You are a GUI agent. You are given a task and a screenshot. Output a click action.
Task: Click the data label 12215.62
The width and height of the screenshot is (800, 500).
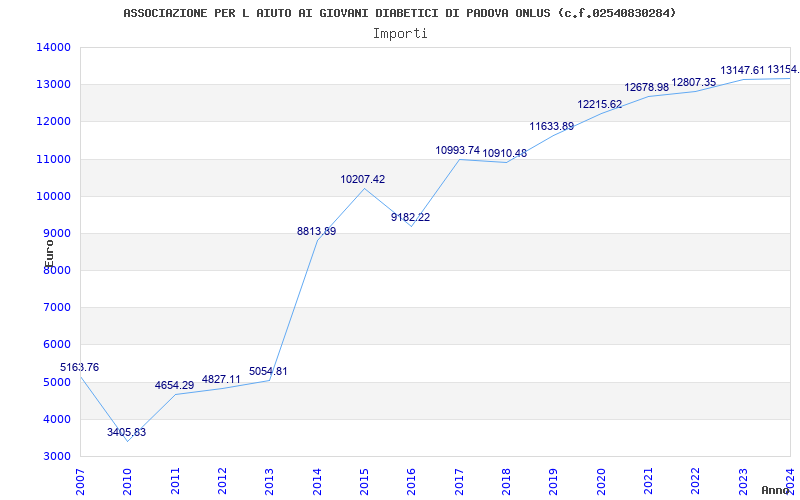click(x=599, y=105)
